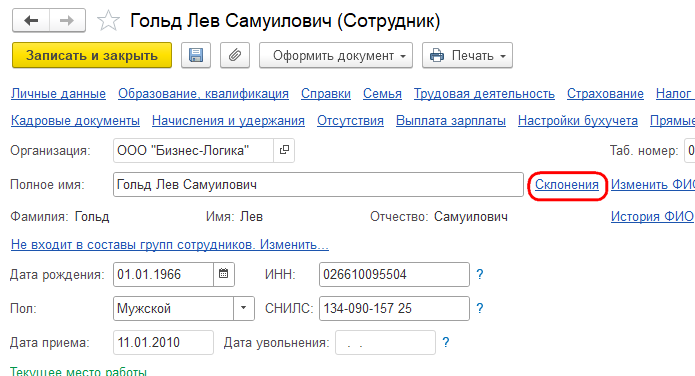
Task: Click Записать и закрыть button
Action: click(x=92, y=55)
